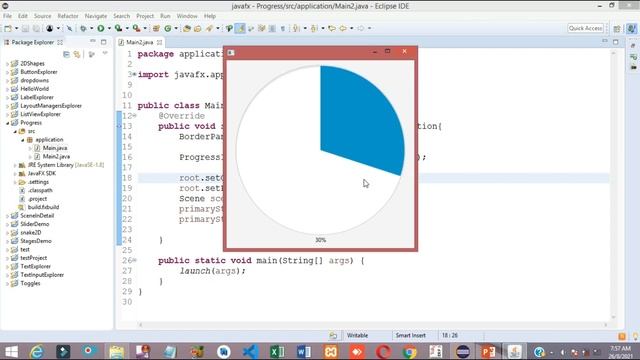
Task: Toggle Block Selection Mode icon
Action: (272, 29)
